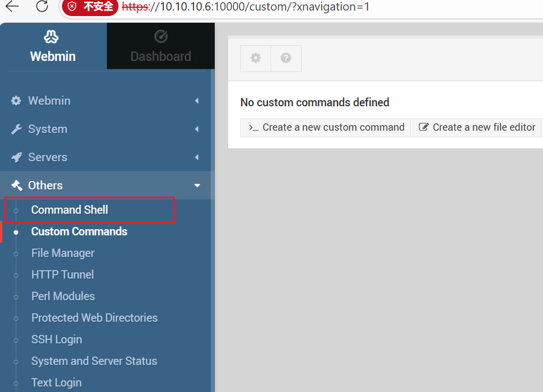Expand the Servers category

click(105, 157)
